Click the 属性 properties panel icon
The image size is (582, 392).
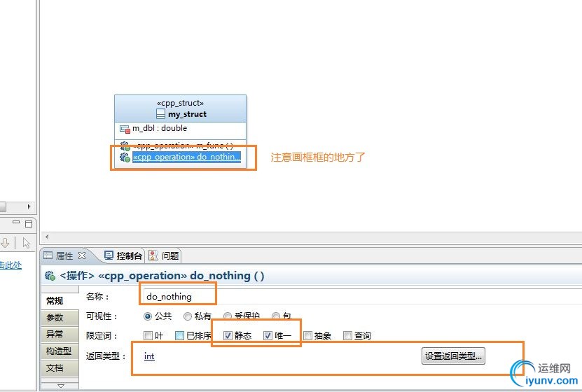pyautogui.click(x=48, y=255)
